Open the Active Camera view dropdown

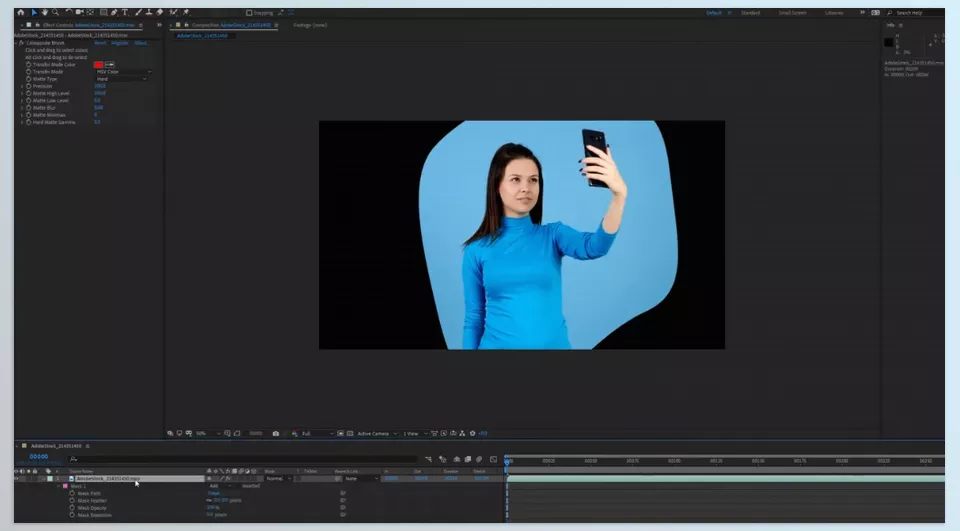point(377,434)
